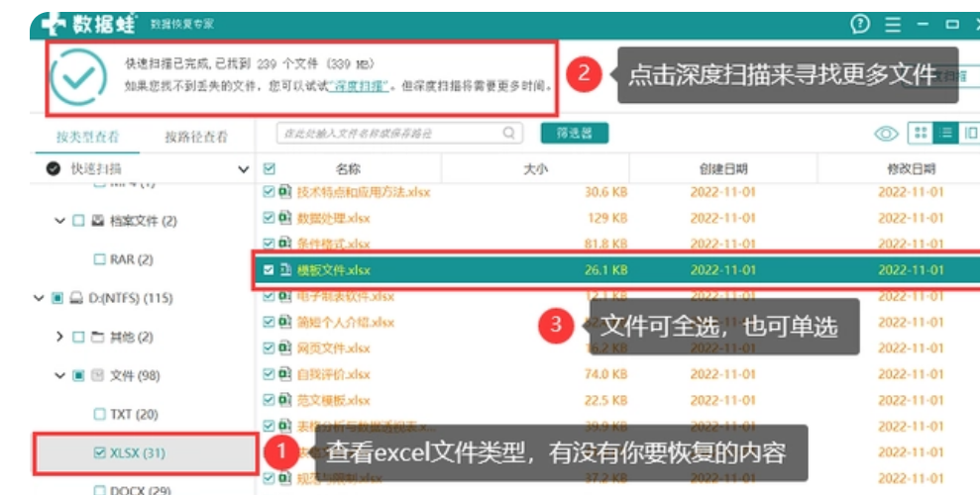The width and height of the screenshot is (980, 495).
Task: Select the 自我评价.xlsx file name
Action: [x=333, y=374]
